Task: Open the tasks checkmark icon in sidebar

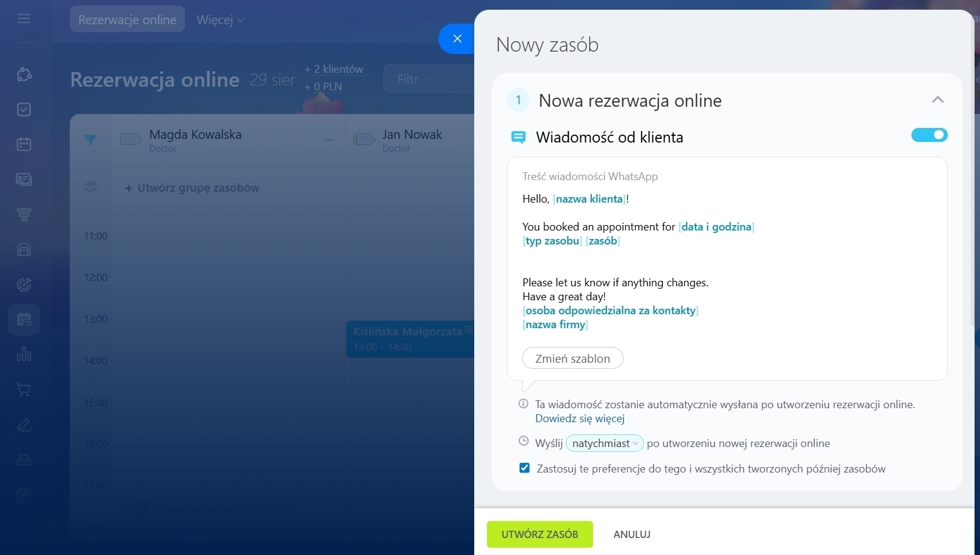Action: (x=24, y=110)
